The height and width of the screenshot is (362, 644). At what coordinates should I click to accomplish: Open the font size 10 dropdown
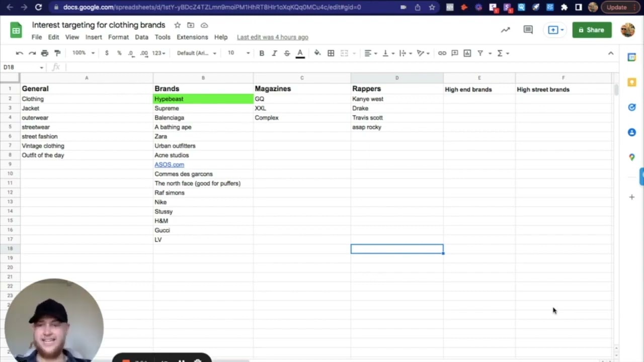(238, 53)
